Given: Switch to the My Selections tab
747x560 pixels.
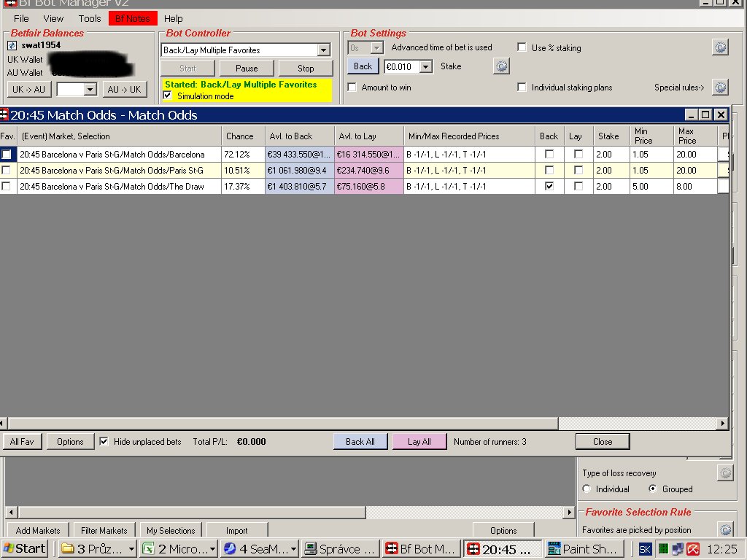Looking at the screenshot, I should (171, 530).
